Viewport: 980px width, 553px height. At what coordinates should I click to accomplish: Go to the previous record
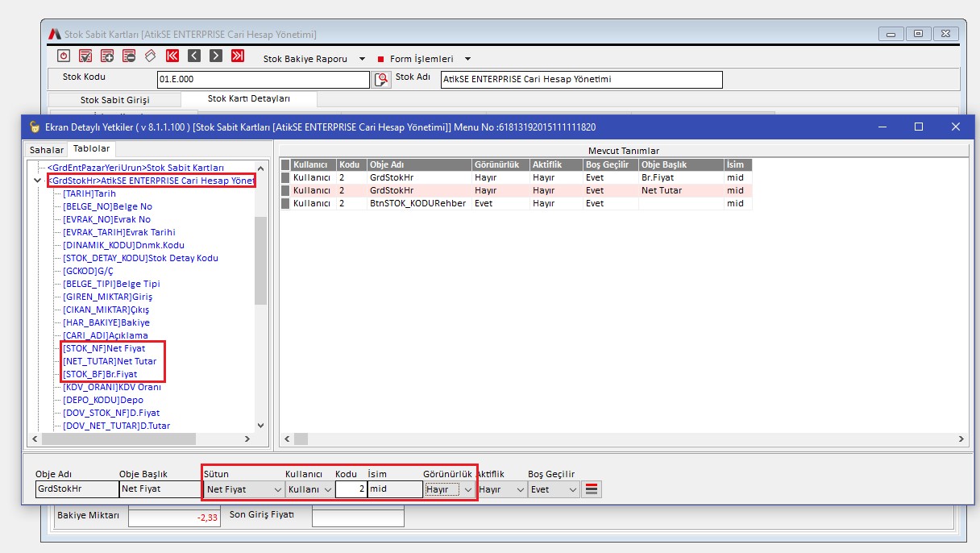pyautogui.click(x=194, y=56)
